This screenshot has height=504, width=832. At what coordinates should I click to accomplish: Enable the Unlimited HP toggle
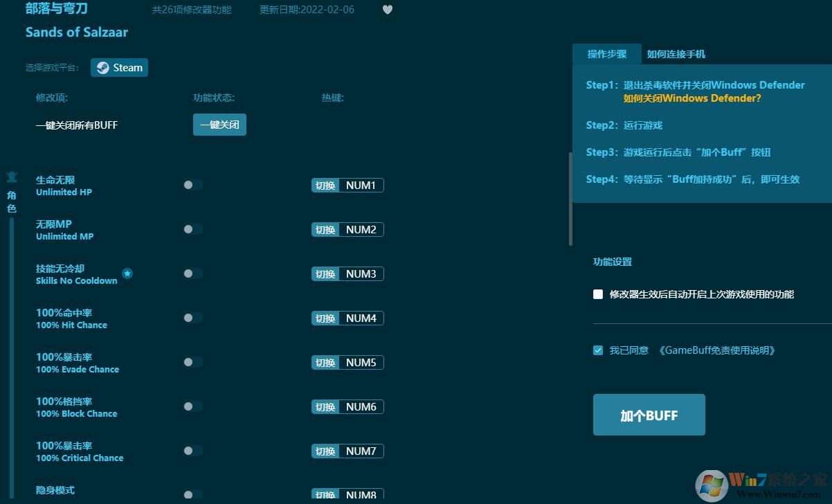[x=192, y=185]
